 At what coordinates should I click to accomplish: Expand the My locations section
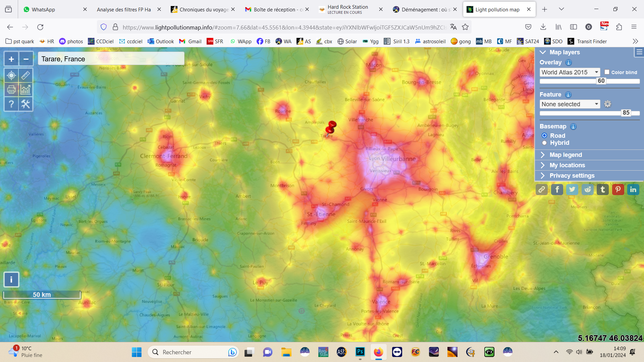[x=567, y=165]
